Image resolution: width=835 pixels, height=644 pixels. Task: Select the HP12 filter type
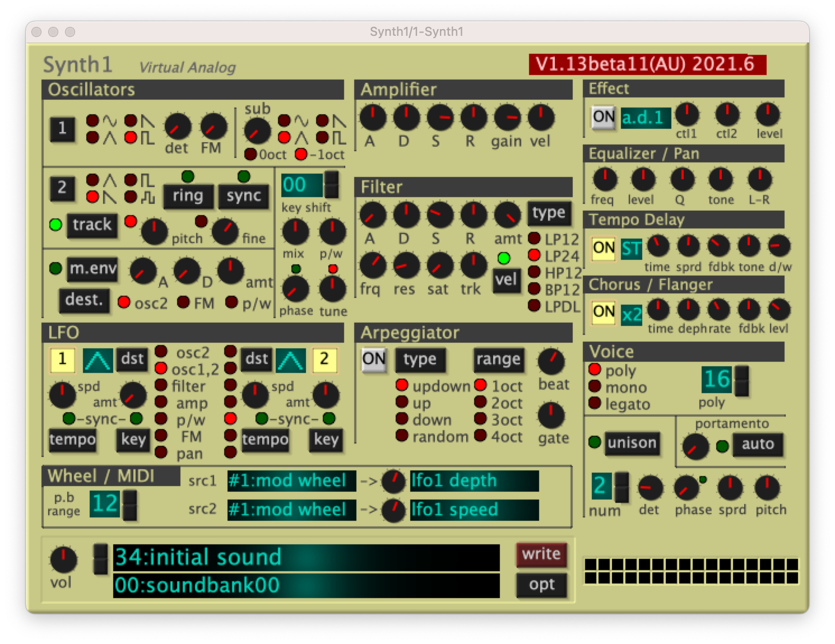click(535, 273)
